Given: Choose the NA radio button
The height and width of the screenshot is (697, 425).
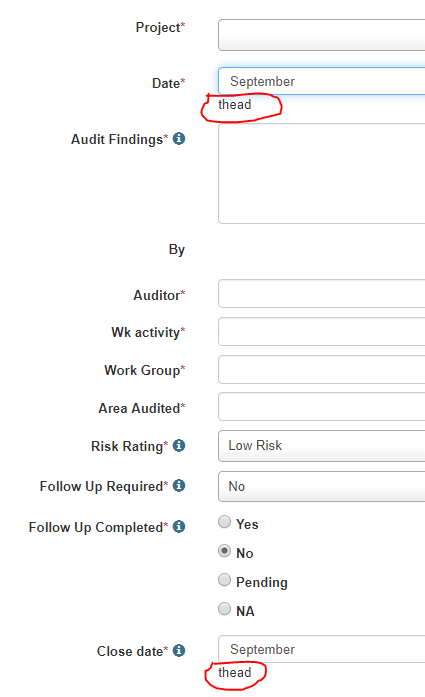Looking at the screenshot, I should coord(225,609).
